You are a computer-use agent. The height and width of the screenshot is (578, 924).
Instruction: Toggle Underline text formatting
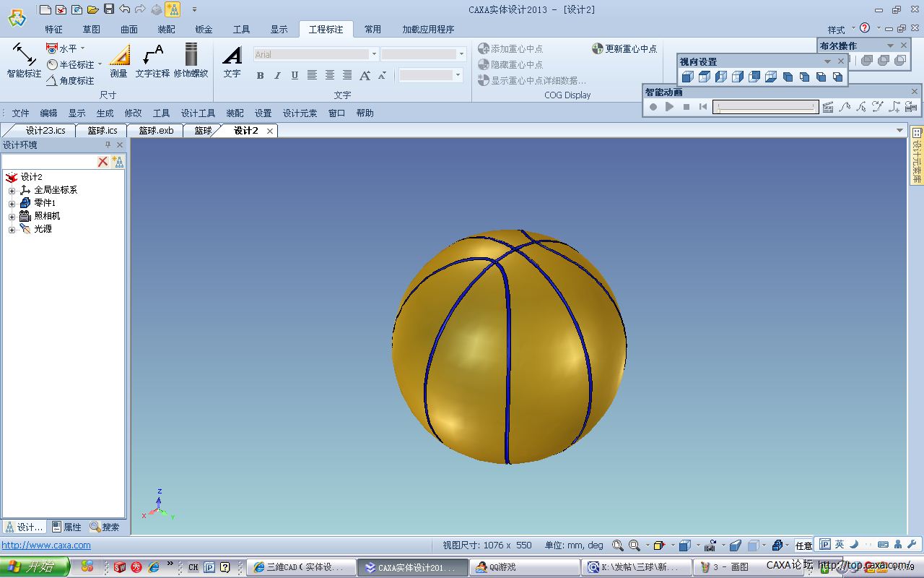pyautogui.click(x=295, y=75)
